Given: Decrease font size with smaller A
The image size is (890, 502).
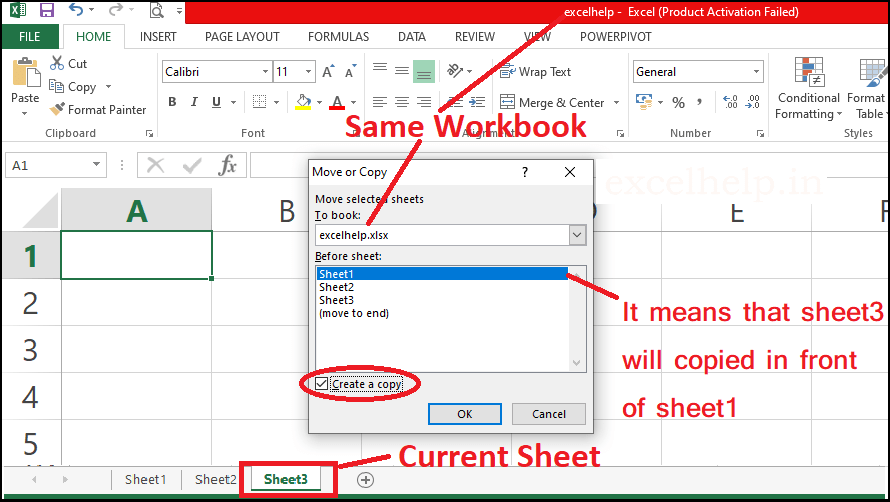Looking at the screenshot, I should click(351, 72).
